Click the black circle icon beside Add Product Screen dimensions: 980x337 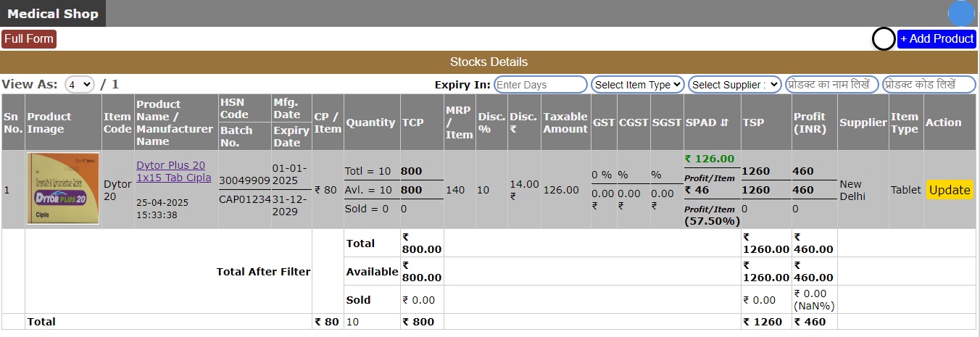coord(883,39)
